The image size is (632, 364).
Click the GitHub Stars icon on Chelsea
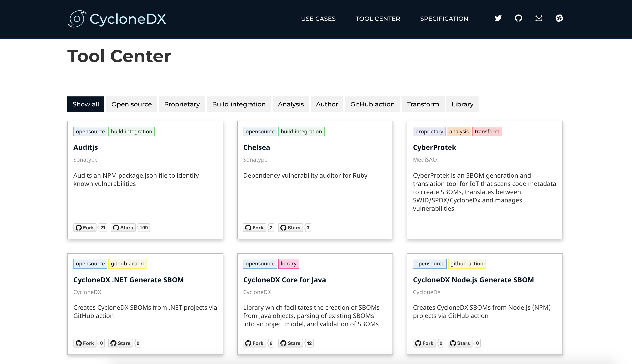(284, 228)
